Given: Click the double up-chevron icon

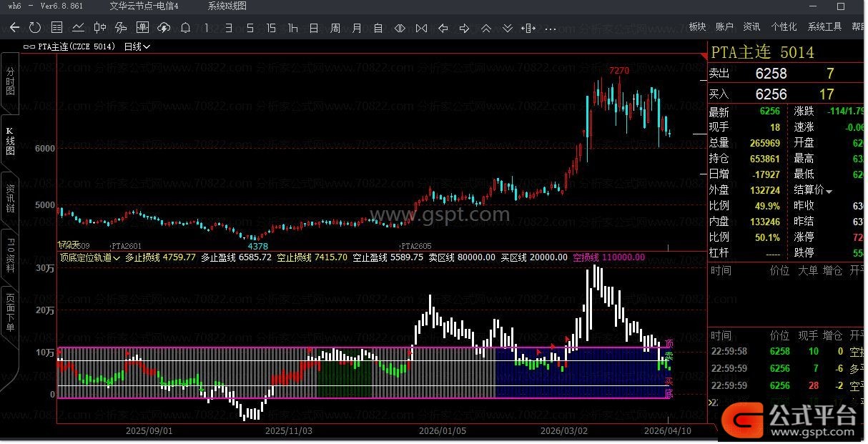Looking at the screenshot, I should tap(486, 28).
